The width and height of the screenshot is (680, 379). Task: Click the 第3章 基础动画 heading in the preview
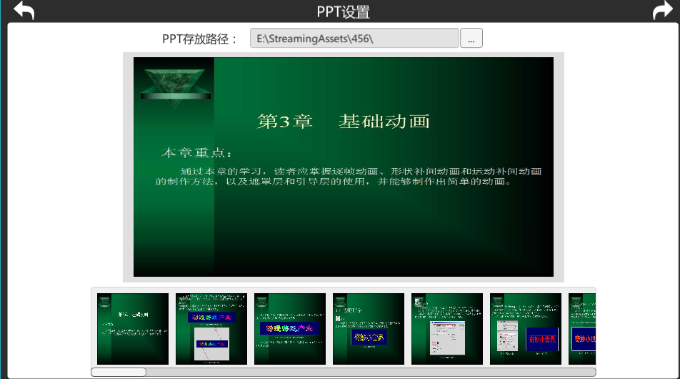[x=343, y=121]
